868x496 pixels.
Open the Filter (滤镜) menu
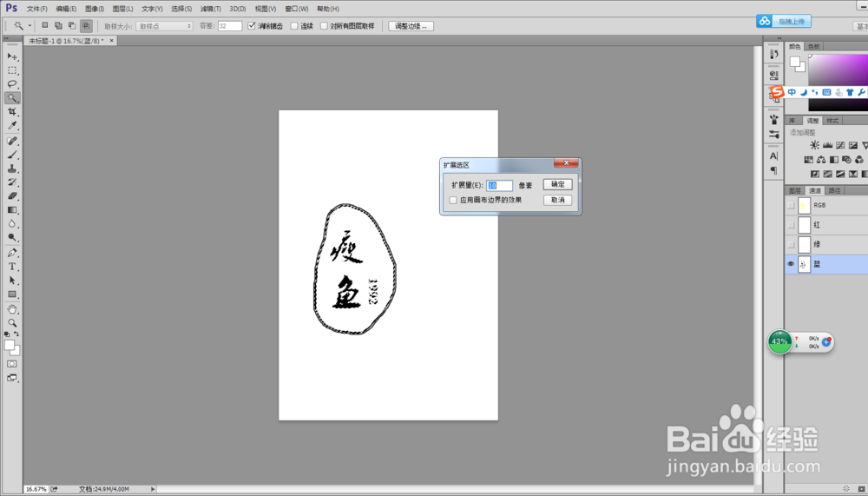[210, 9]
